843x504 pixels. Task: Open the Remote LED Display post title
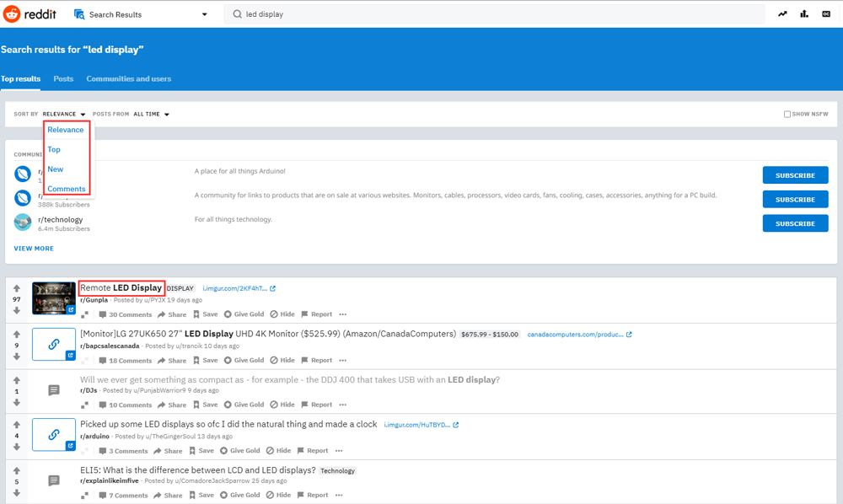(x=121, y=288)
